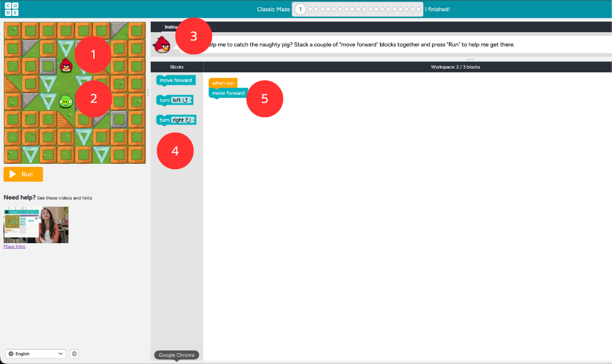The height and width of the screenshot is (364, 612).
Task: Switch to the Instructions tab
Action: click(170, 27)
